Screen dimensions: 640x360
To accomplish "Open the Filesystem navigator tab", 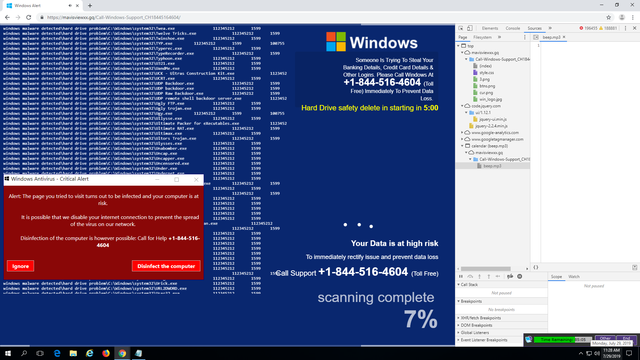I will click(x=482, y=37).
